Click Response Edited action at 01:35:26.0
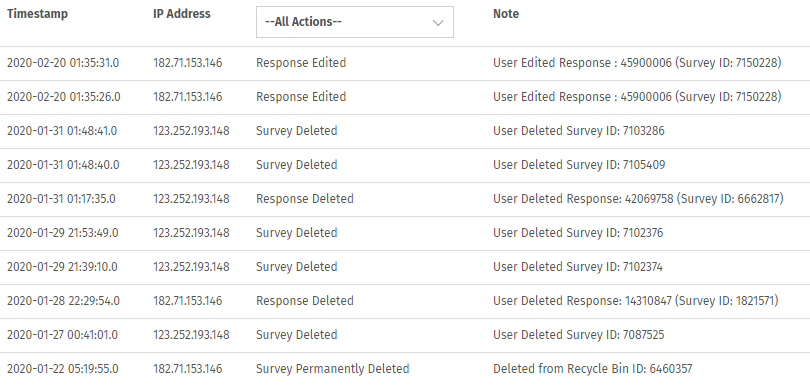This screenshot has height=385, width=810. point(301,97)
